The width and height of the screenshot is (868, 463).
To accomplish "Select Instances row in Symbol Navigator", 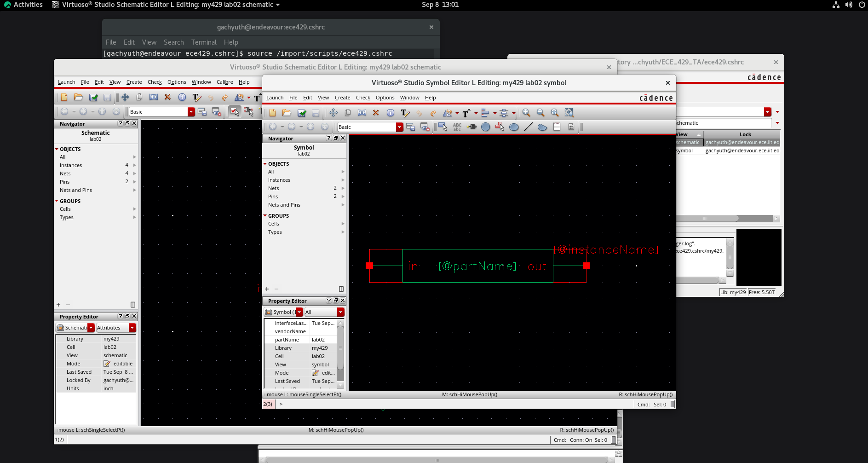I will pos(304,180).
